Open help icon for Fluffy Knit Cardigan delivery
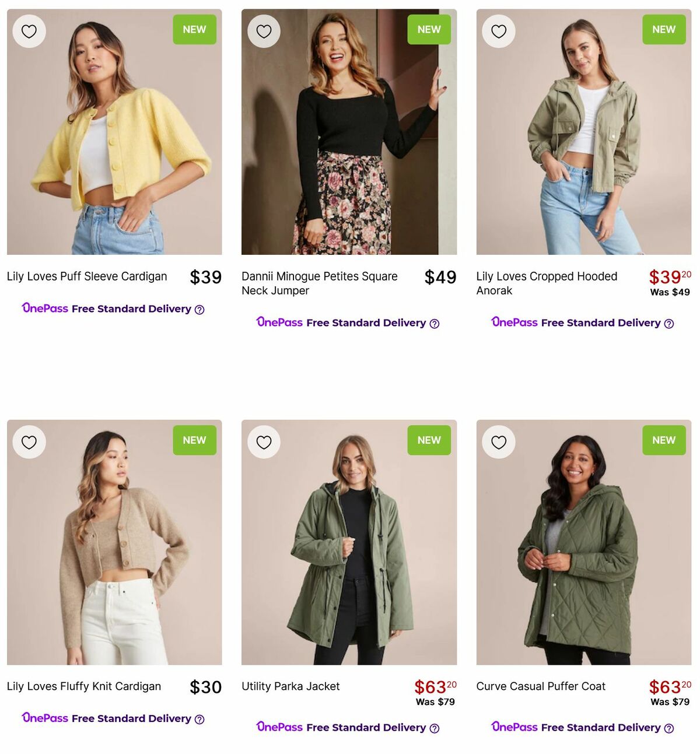Screen dimensions: 700x754 [x=198, y=719]
